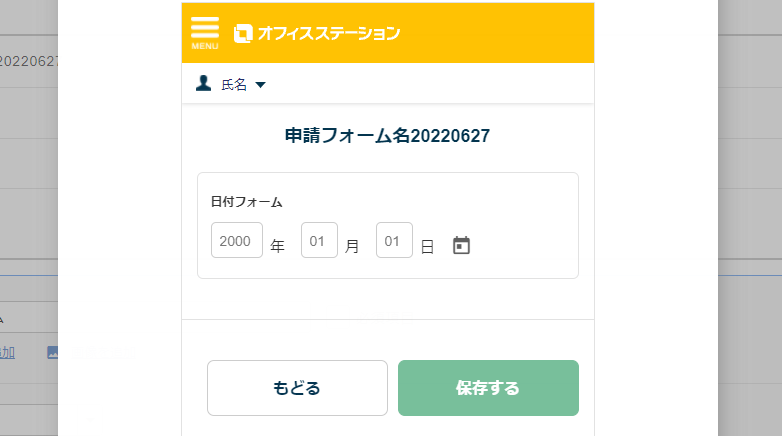This screenshot has height=436, width=782.
Task: Click the 日 unit label beside calendar
Action: (427, 246)
